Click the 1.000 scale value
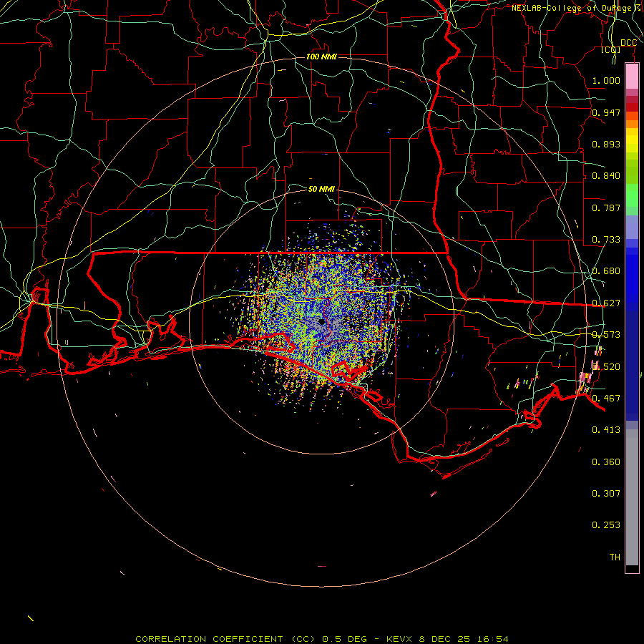Screen dimensions: 644x644 606,80
